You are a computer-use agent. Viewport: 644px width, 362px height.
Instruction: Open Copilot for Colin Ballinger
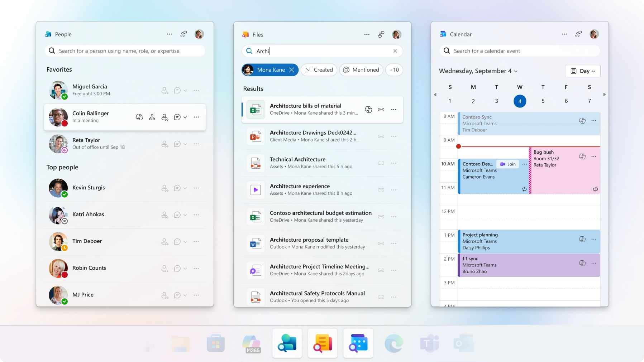(139, 117)
